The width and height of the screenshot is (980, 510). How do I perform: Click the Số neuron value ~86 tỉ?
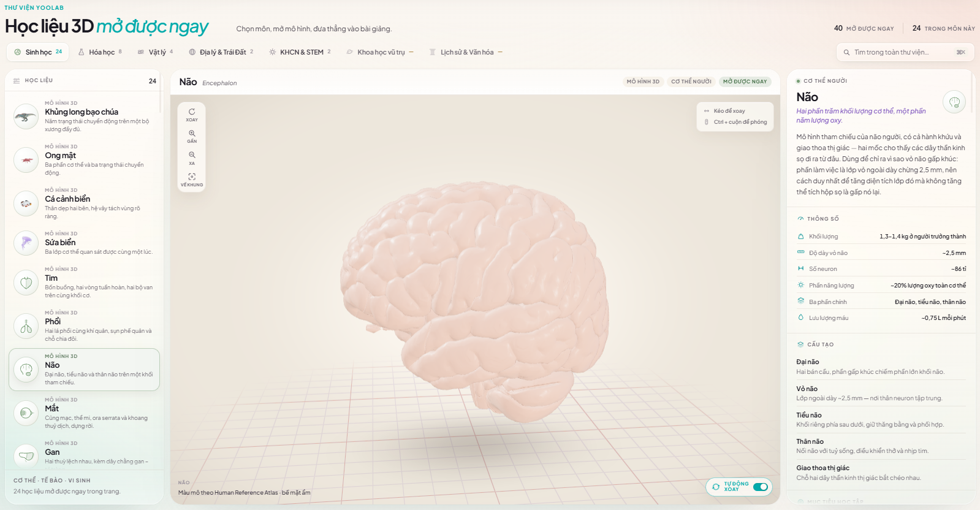(959, 269)
